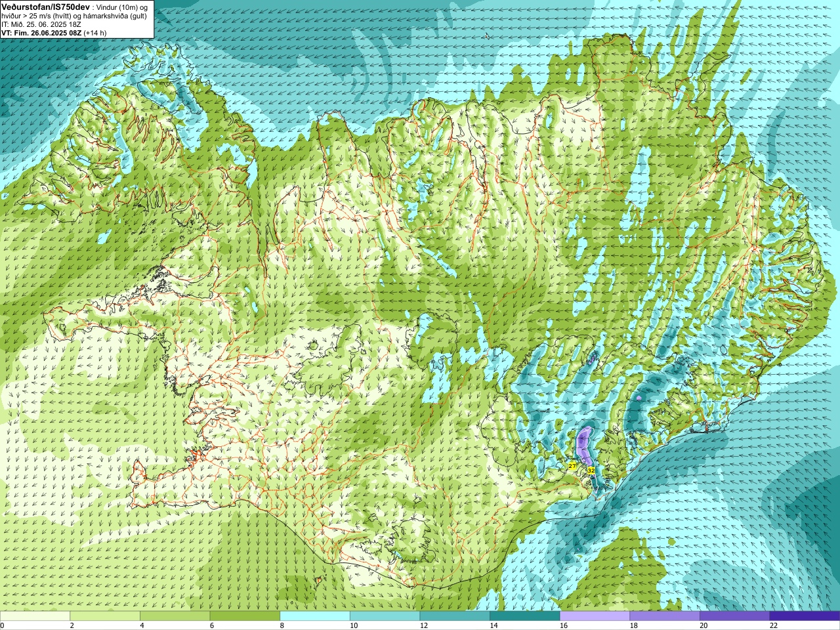This screenshot has width=840, height=630.
Task: Choose the 10–12 m/s turquoise legend swatch
Action: pos(385,616)
